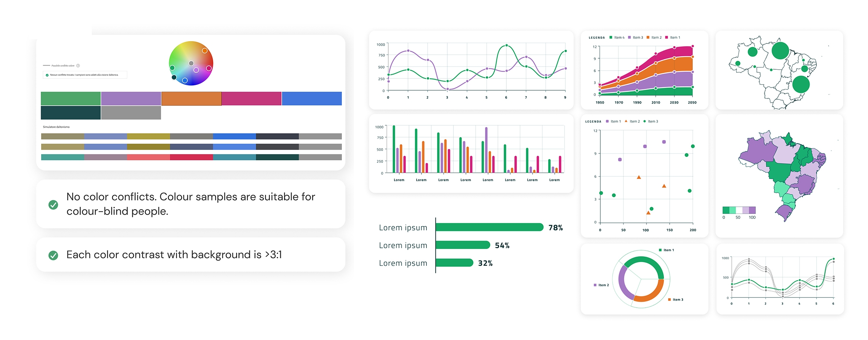Click Item 3 in the area chart legend
The height and width of the screenshot is (340, 868).
point(635,38)
